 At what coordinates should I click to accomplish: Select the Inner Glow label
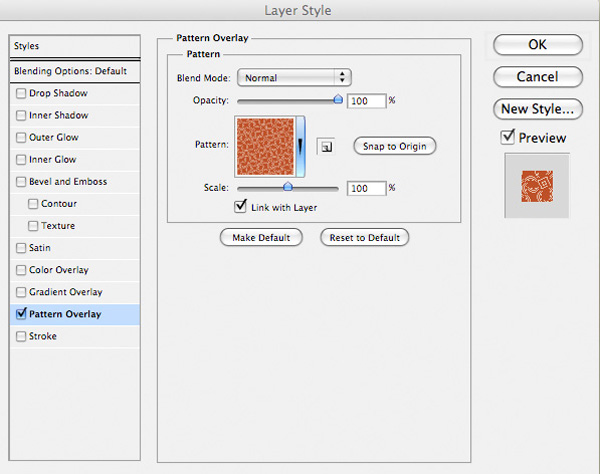point(52,160)
